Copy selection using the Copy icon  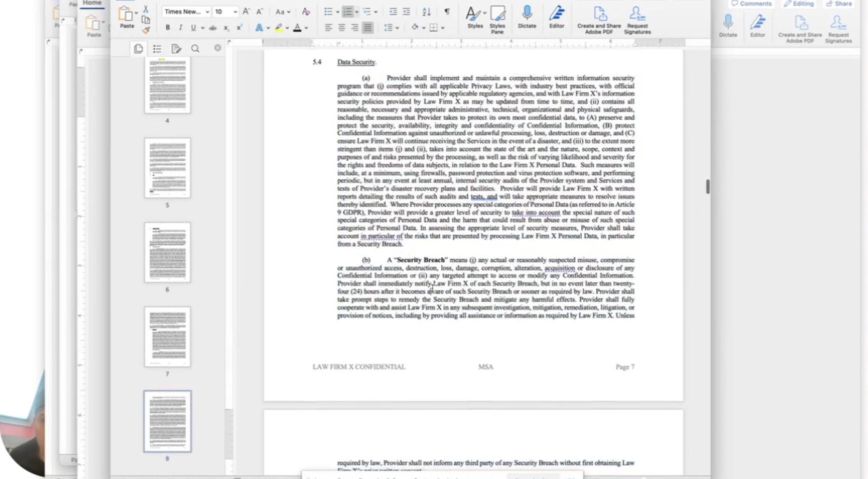(146, 20)
